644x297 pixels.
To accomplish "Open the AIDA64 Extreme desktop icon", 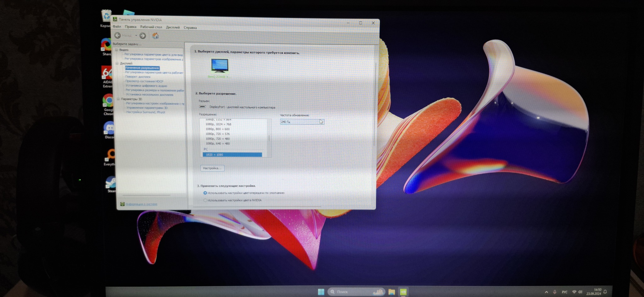I will point(107,74).
